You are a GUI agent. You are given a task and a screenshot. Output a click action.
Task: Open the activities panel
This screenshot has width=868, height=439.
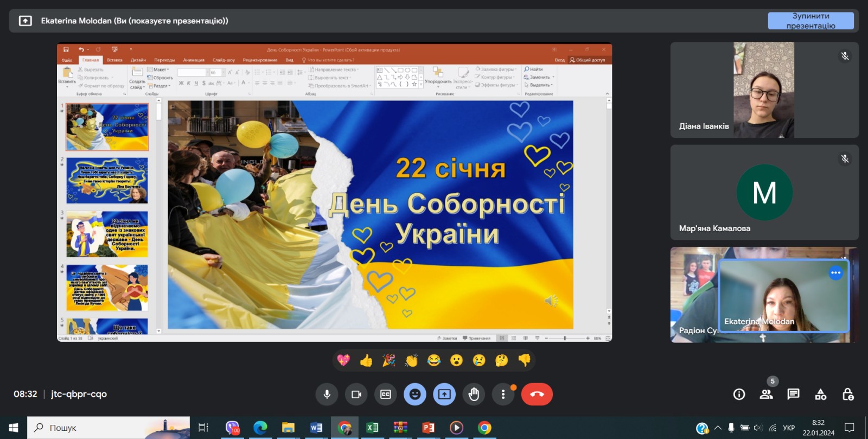pyautogui.click(x=820, y=395)
